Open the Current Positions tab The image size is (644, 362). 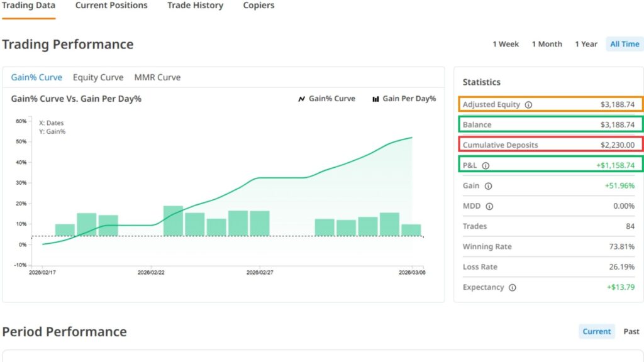point(111,6)
